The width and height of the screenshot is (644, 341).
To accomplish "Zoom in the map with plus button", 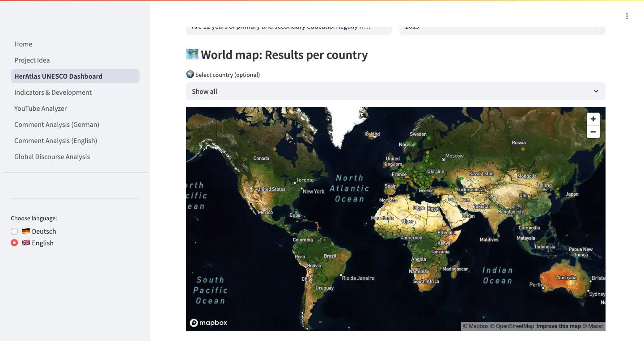I will click(x=593, y=119).
